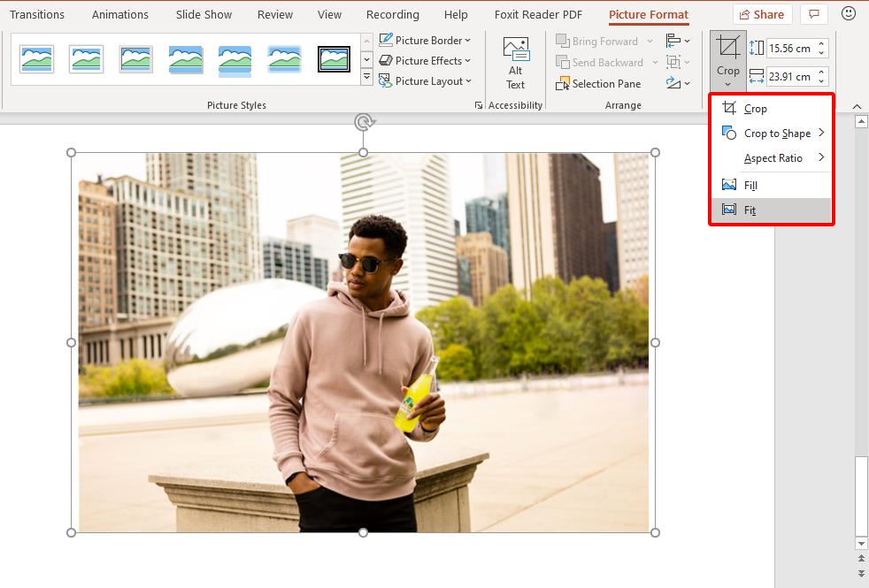The image size is (869, 588).
Task: Open the Selection Pane
Action: [598, 84]
